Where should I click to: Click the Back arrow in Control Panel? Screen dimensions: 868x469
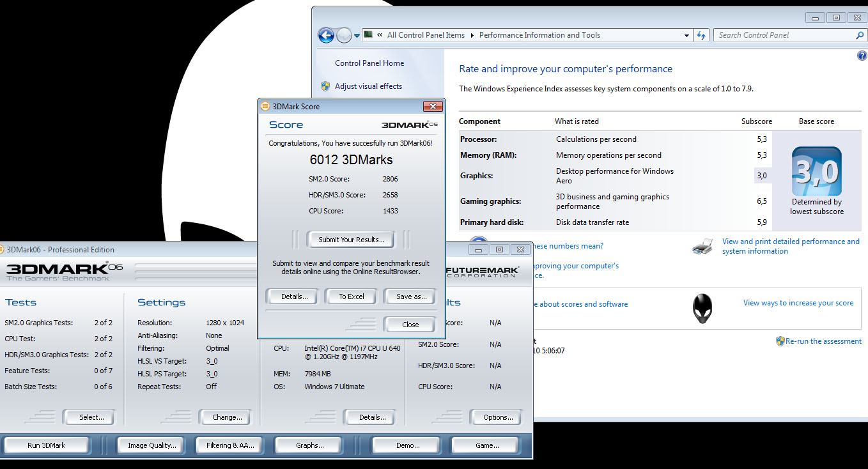click(326, 35)
